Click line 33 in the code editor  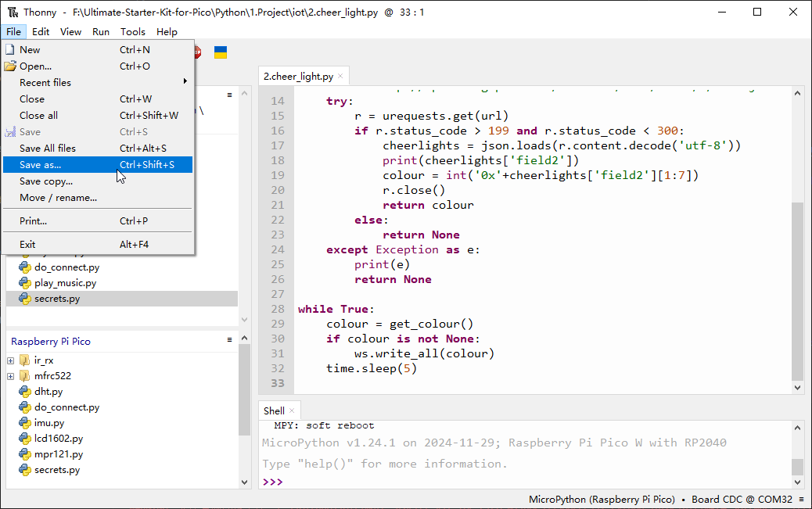pyautogui.click(x=542, y=383)
